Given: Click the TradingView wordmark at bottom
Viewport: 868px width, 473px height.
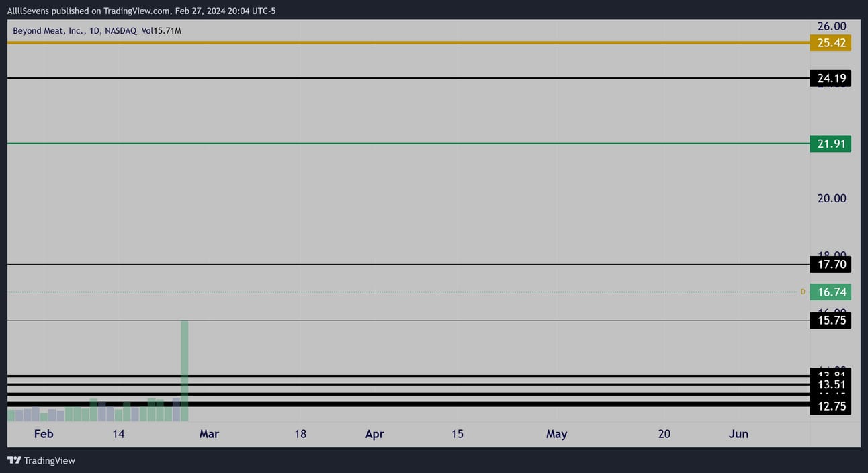Looking at the screenshot, I should (49, 461).
